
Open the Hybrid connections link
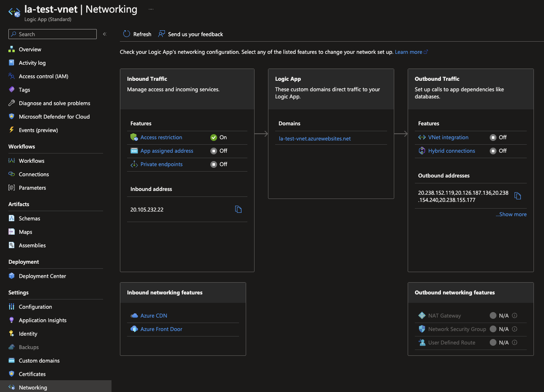coord(451,151)
